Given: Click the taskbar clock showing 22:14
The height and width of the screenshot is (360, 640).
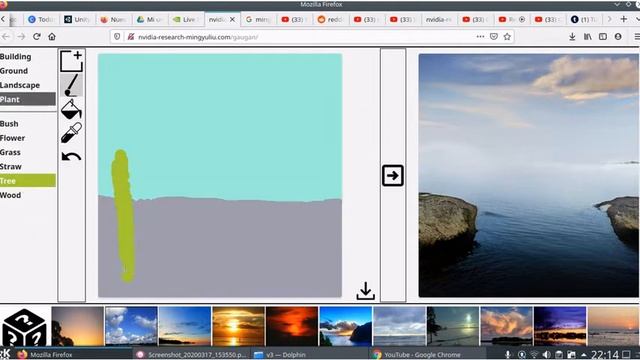Looking at the screenshot, I should point(605,355).
